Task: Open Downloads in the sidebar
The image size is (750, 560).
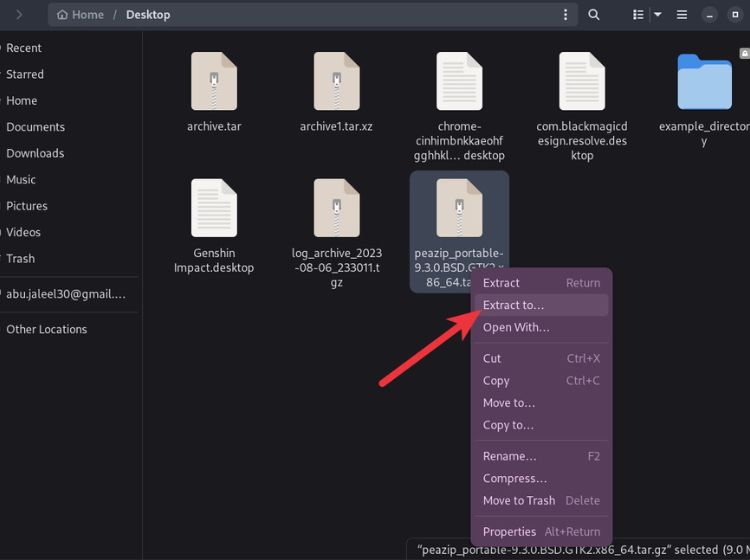Action: [x=35, y=153]
